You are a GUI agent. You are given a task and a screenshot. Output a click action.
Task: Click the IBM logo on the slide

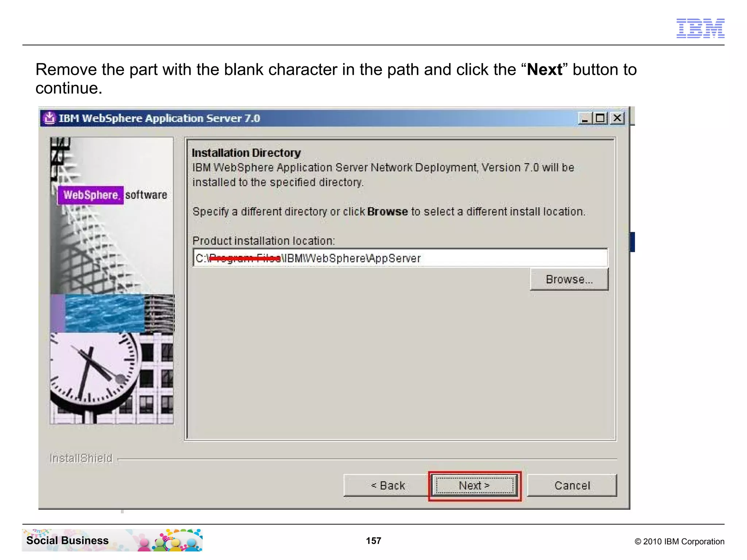click(700, 28)
